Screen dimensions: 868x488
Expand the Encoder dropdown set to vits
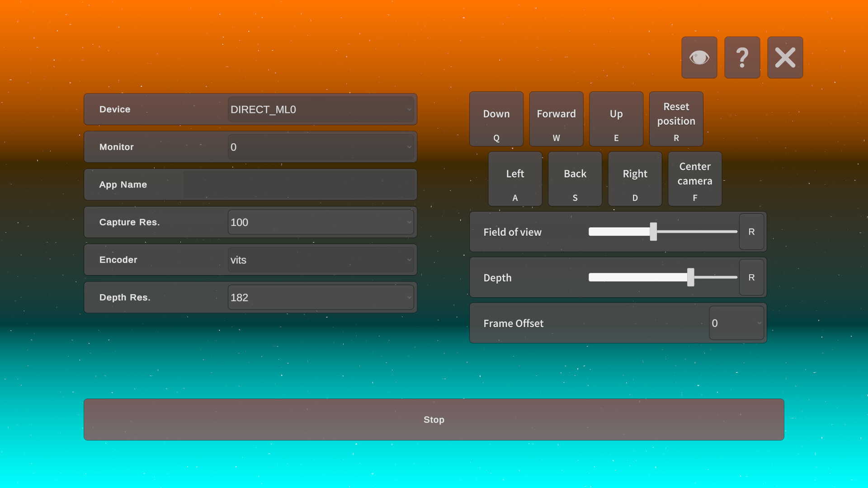321,260
